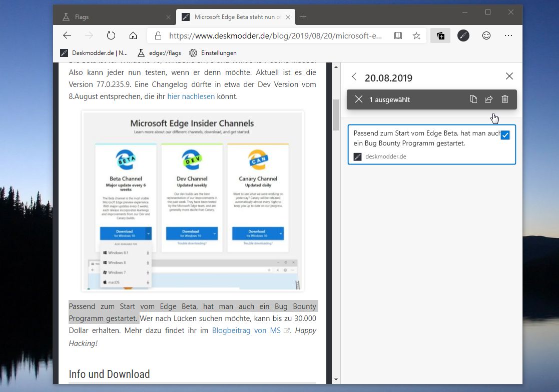559x392 pixels.
Task: Click the Dev channel logo icon
Action: (x=192, y=160)
